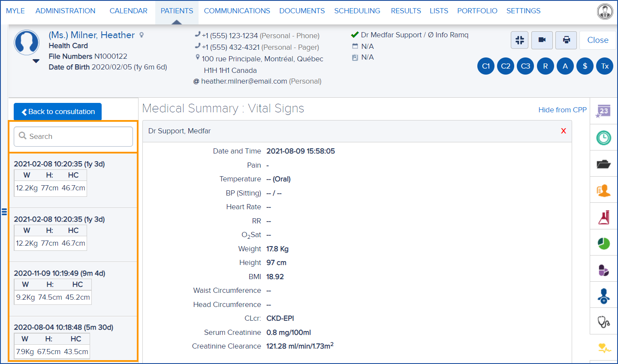
Task: Remove the vital signs entry with red X
Action: pos(564,131)
